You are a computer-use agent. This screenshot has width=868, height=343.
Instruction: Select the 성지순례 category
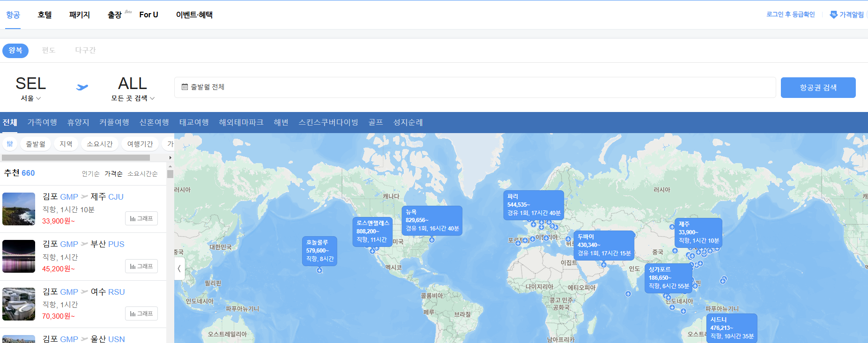tap(408, 123)
